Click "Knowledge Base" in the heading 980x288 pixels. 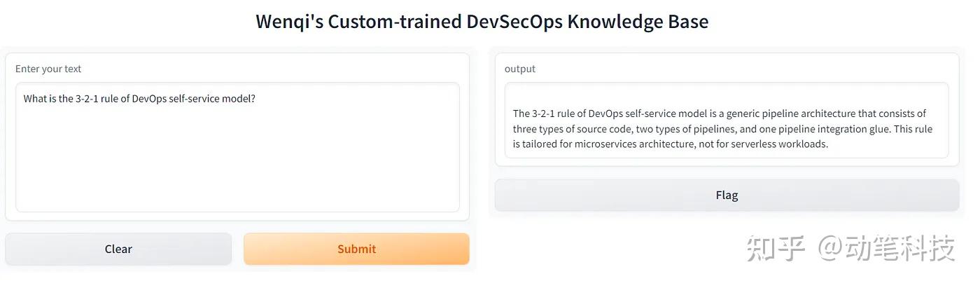pyautogui.click(x=638, y=21)
